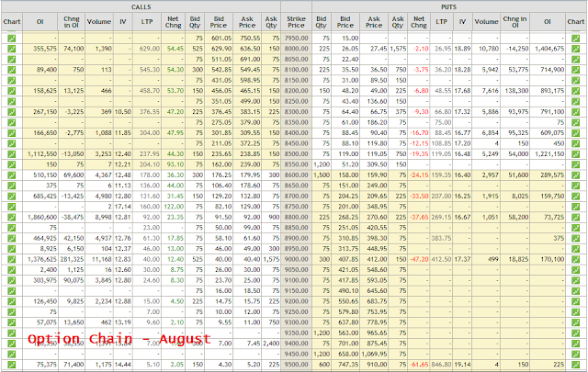Open the Puts chart icon for strike 8300.00
This screenshot has height=372, width=588.
tap(575, 112)
